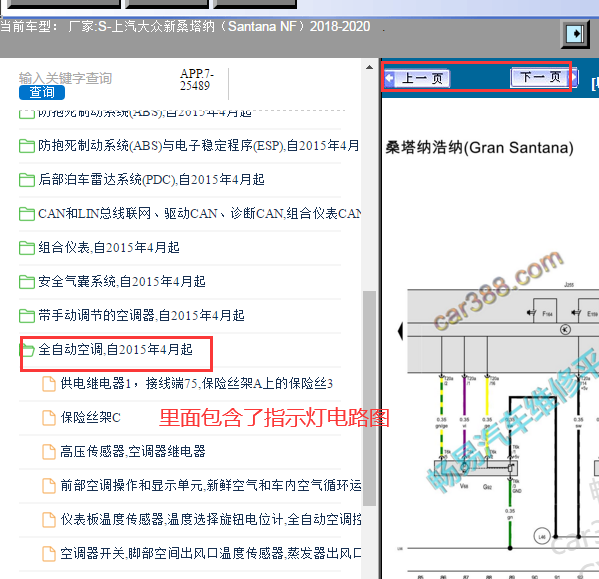
Task: Click the 查询 search button
Action: 42,92
